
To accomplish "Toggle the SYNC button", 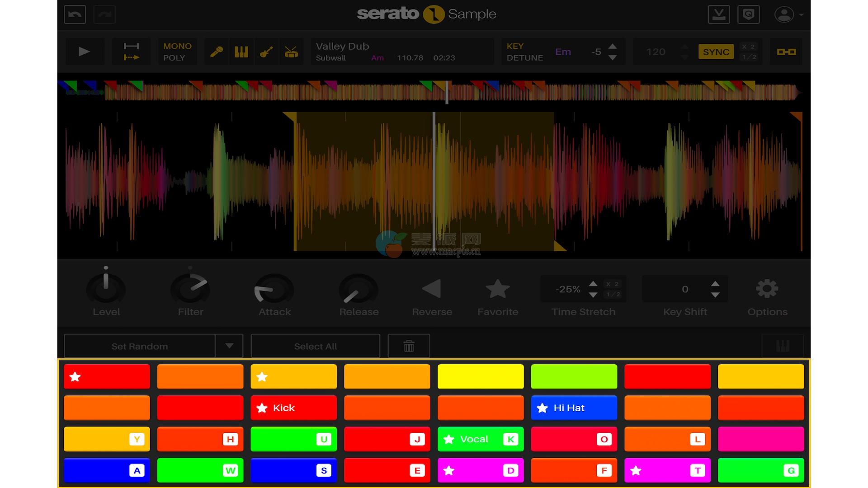I will coord(716,52).
